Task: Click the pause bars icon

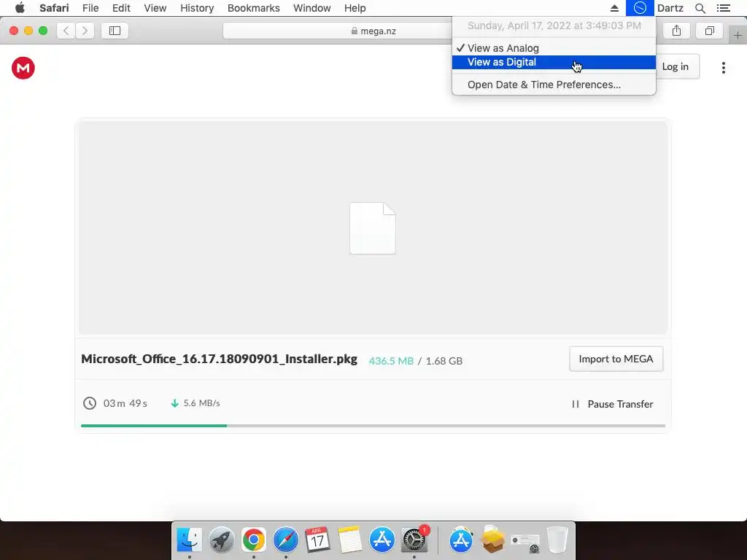Action: (x=576, y=404)
